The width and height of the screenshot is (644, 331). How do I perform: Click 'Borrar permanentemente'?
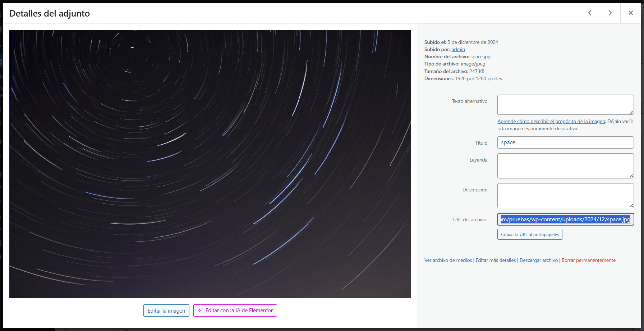click(x=588, y=260)
